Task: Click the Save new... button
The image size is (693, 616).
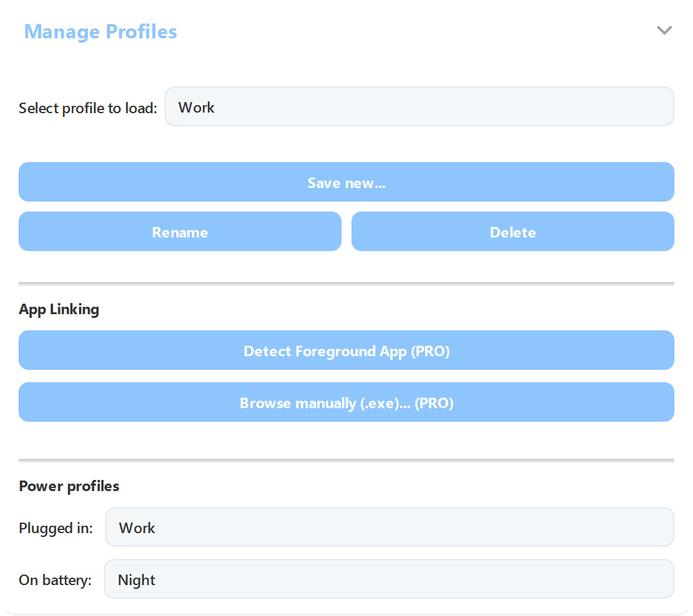Action: point(346,182)
